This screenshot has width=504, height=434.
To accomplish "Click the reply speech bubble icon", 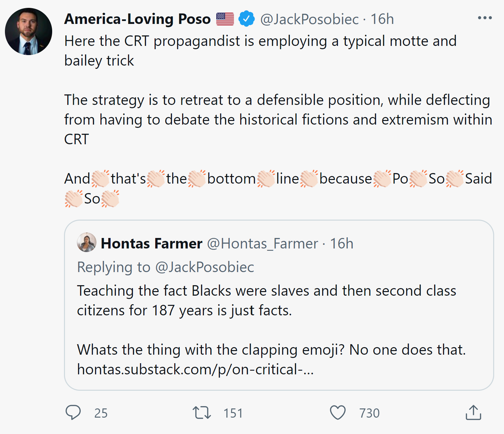I will pos(73,412).
